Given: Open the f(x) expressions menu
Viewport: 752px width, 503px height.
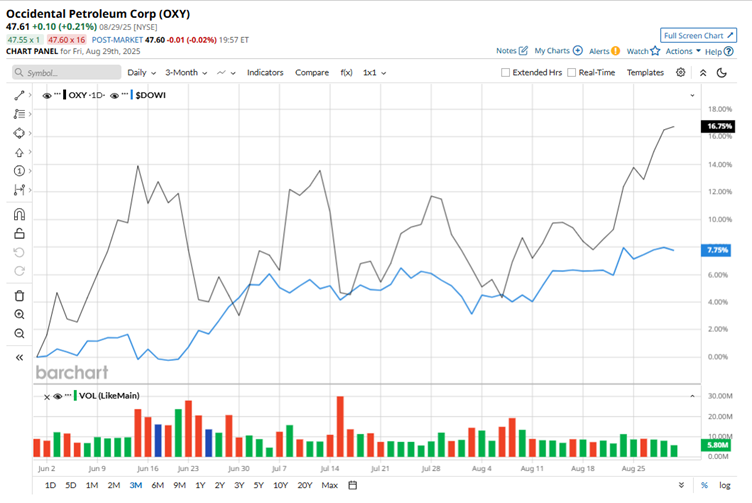Looking at the screenshot, I should click(x=346, y=72).
